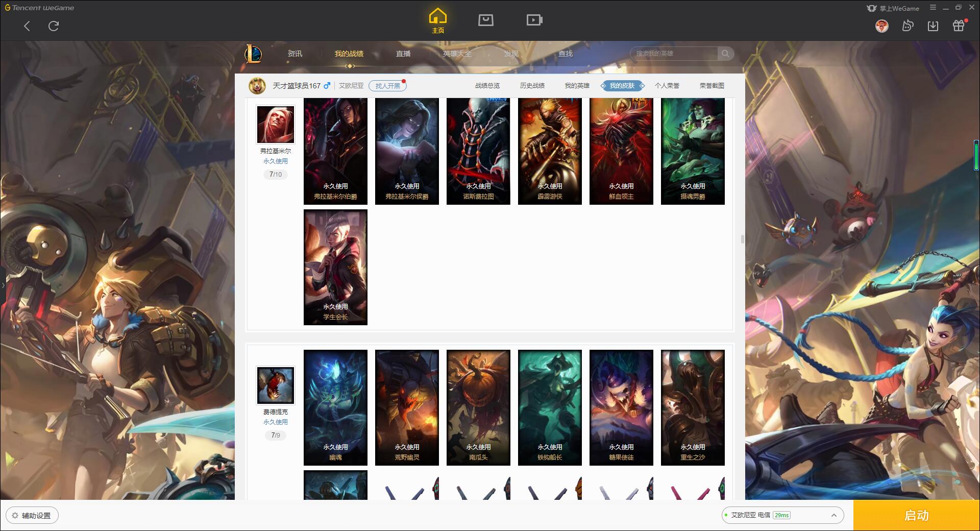Click the 艾欧尼亚 server label by username
980x531 pixels.
tap(351, 86)
